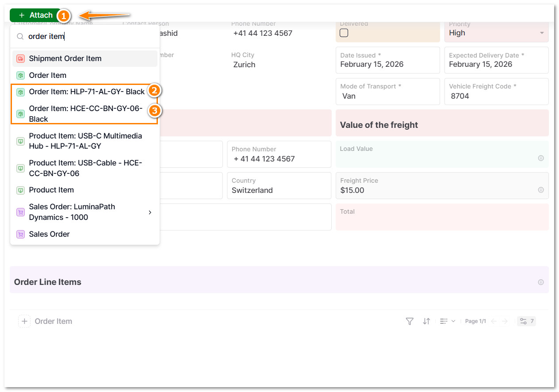This screenshot has height=392, width=559.
Task: Click the search magnifier icon in dropdown
Action: [x=20, y=37]
